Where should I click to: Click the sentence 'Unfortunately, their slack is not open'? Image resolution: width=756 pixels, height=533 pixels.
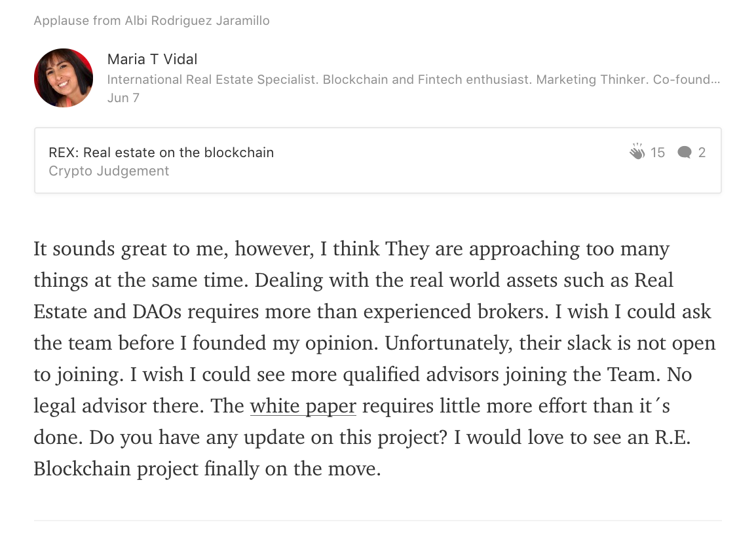pos(550,343)
